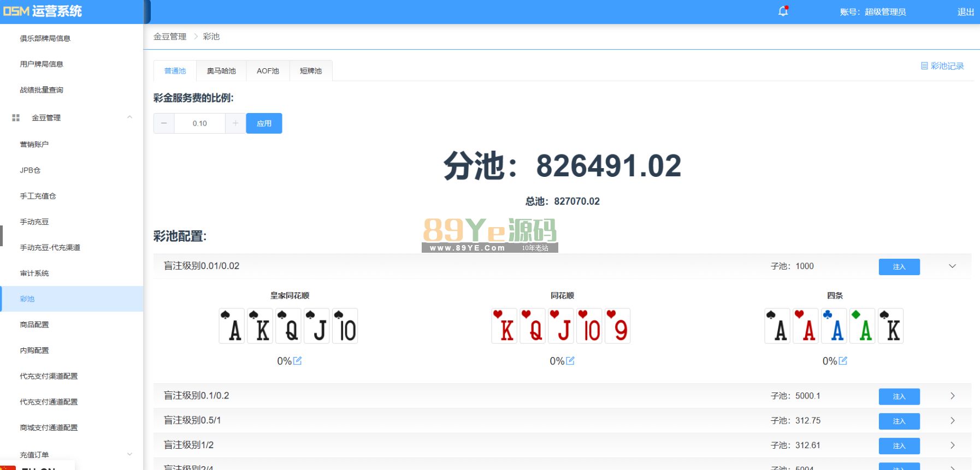The image size is (980, 470).
Task: Collapse the 金豆管理 sidebar menu
Action: pyautogui.click(x=129, y=117)
